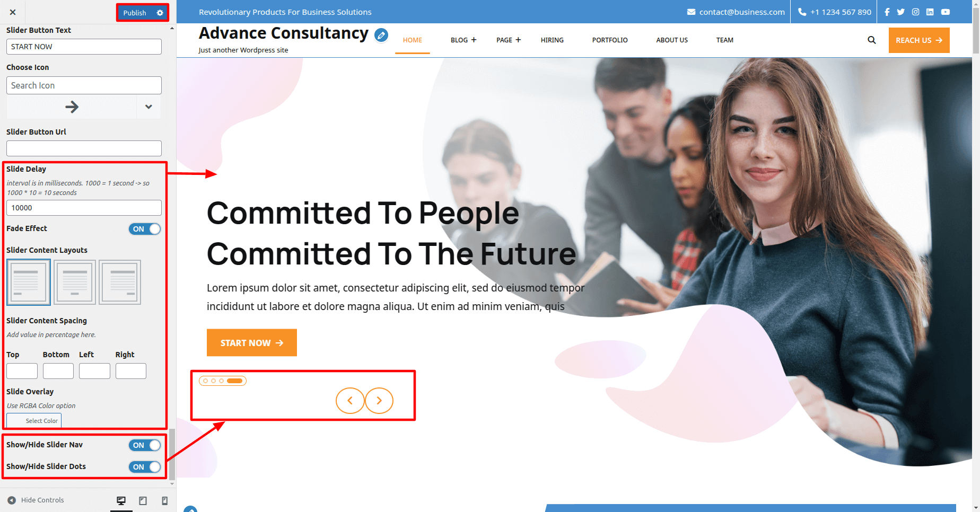Open Publish settings gear icon

click(160, 13)
